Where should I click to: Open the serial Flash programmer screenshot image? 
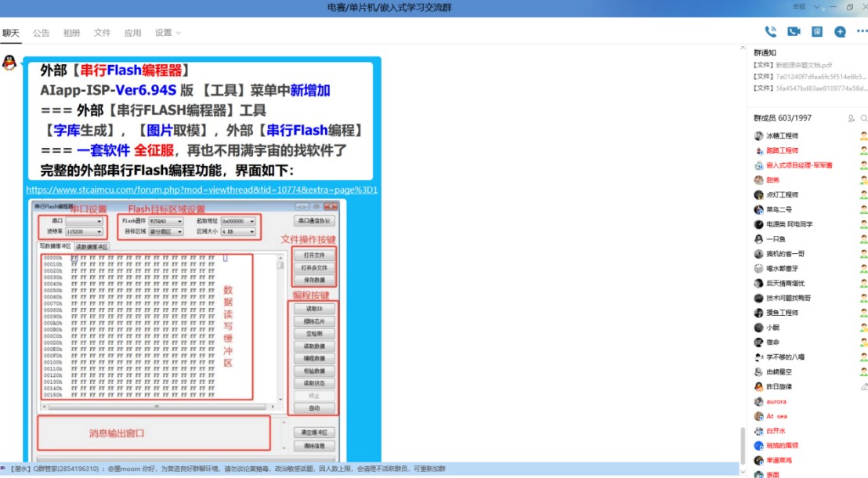188,331
